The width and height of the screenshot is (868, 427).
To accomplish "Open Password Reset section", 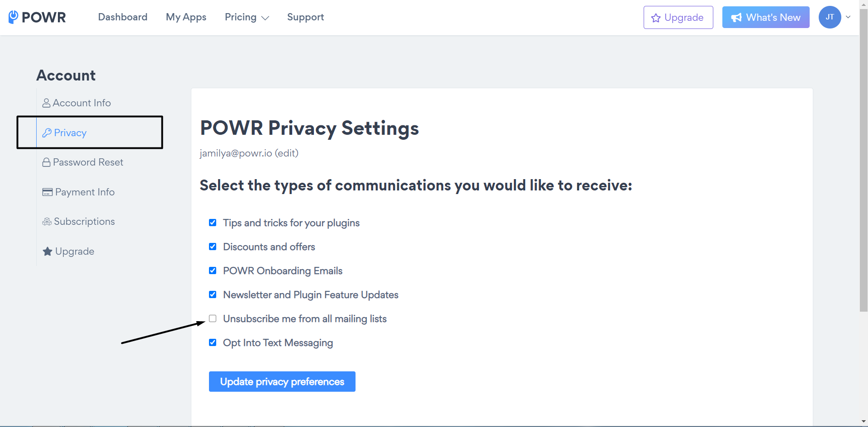I will [82, 162].
